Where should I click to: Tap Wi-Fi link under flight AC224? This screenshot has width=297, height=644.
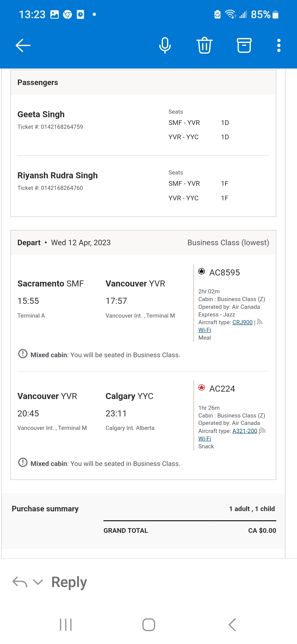(205, 439)
